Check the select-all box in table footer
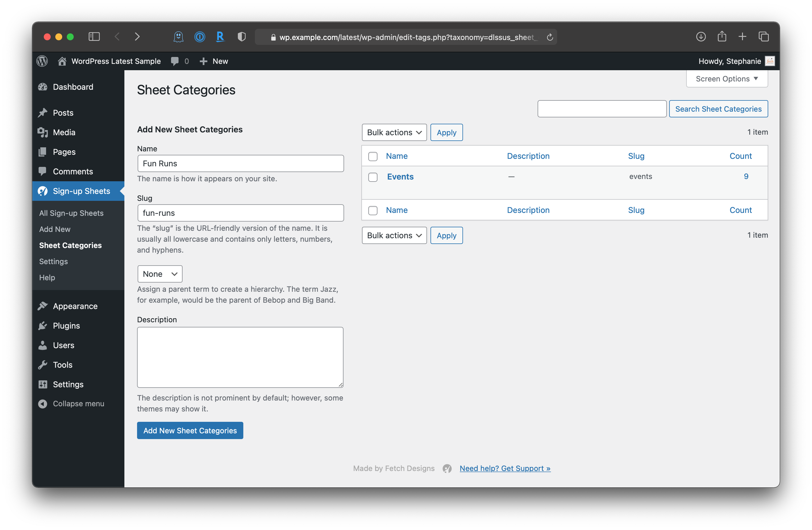 [373, 211]
